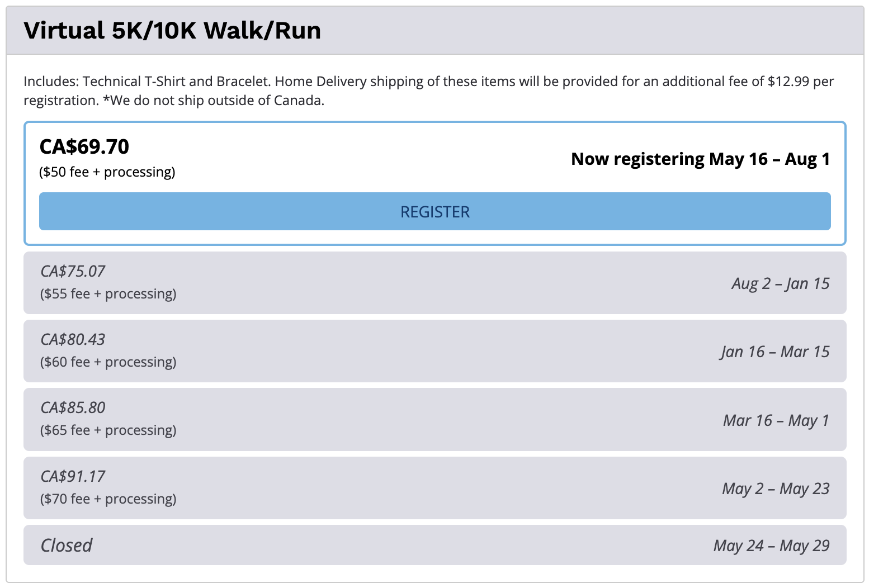Click the Virtual 5K/10K Walk/Run heading
Viewport: 869px width, 588px height.
[x=172, y=30]
